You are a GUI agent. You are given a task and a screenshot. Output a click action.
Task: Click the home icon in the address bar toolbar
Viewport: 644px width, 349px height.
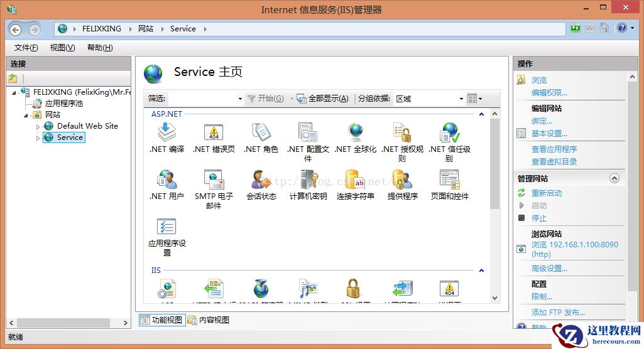(604, 28)
